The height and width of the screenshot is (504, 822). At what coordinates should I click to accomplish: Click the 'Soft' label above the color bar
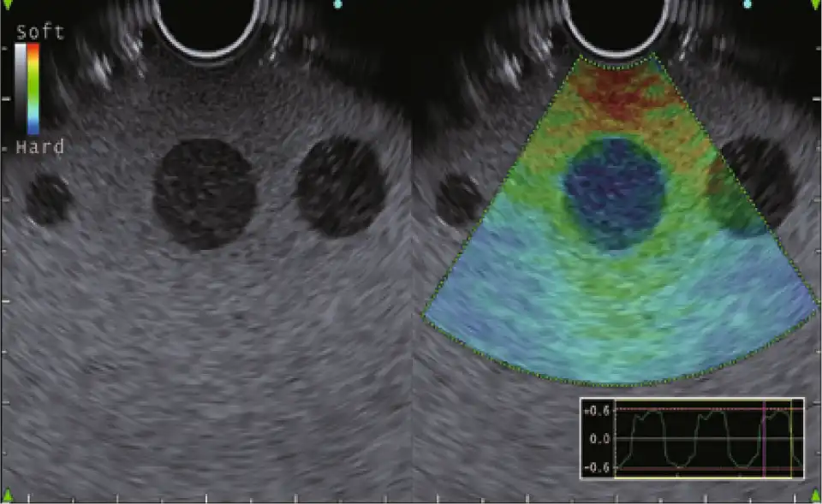click(x=39, y=33)
